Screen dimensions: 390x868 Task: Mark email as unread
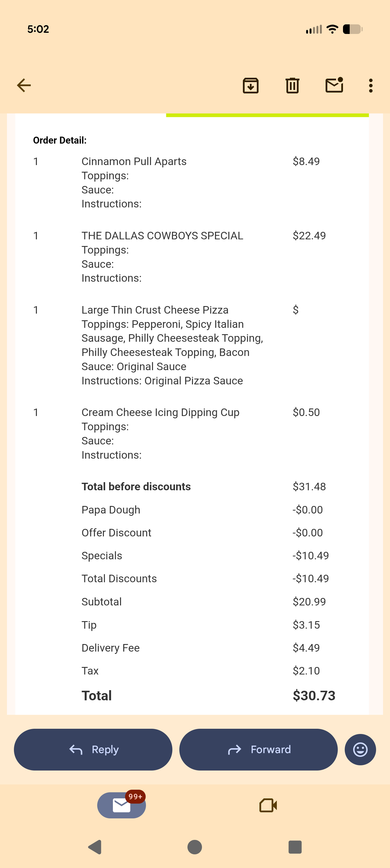pos(334,85)
